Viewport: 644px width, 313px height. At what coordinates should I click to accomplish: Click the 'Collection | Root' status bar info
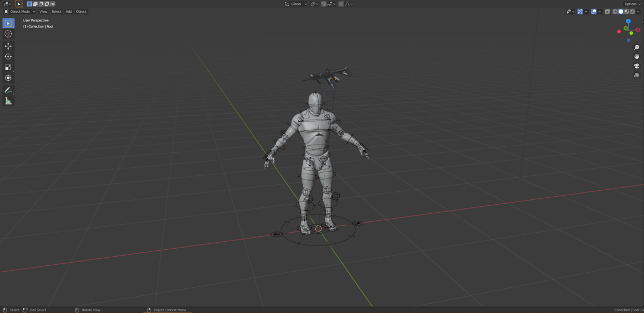click(x=627, y=310)
